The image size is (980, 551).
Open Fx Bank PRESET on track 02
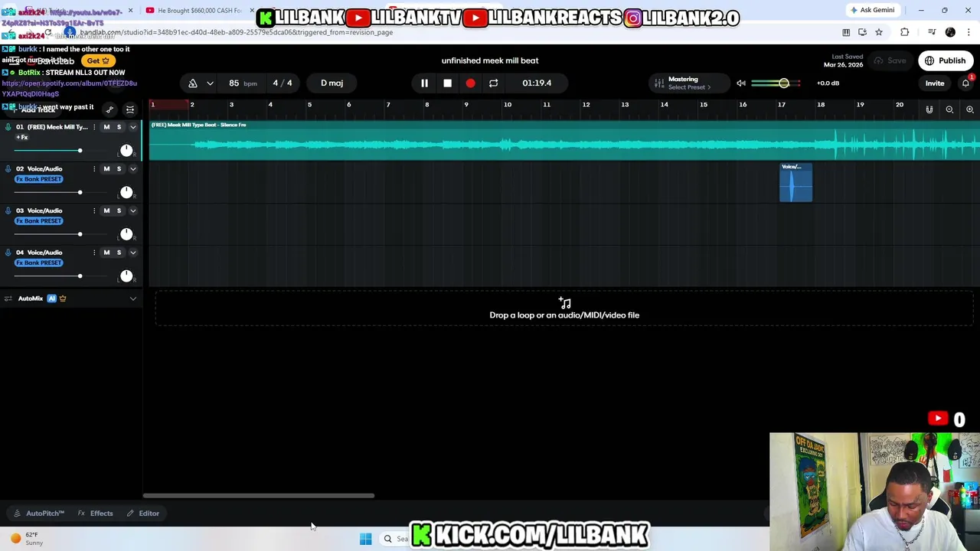point(39,179)
